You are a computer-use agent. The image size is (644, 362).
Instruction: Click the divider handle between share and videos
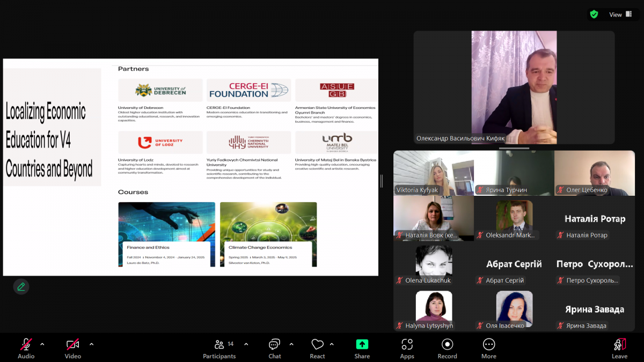point(382,181)
